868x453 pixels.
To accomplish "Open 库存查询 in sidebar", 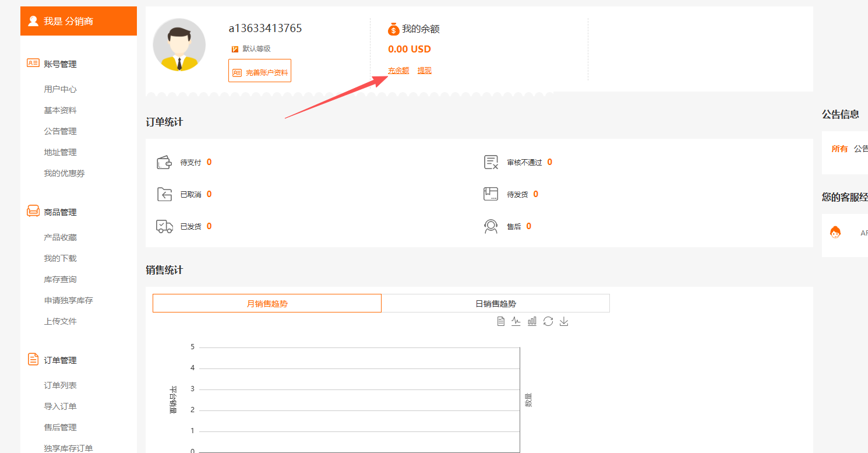I will pyautogui.click(x=60, y=279).
